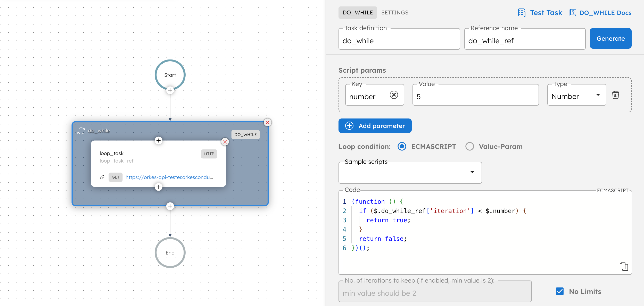Click the Generate button
Viewport: 644px width, 306px height.
610,38
